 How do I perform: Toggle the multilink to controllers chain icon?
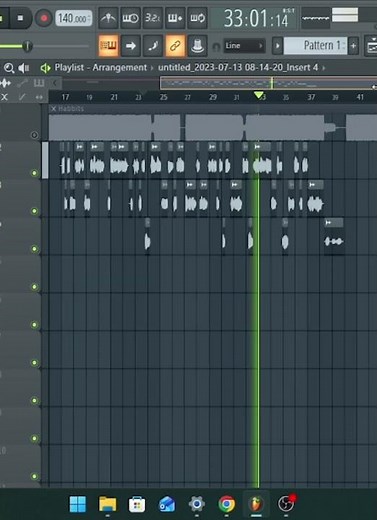pos(175,45)
